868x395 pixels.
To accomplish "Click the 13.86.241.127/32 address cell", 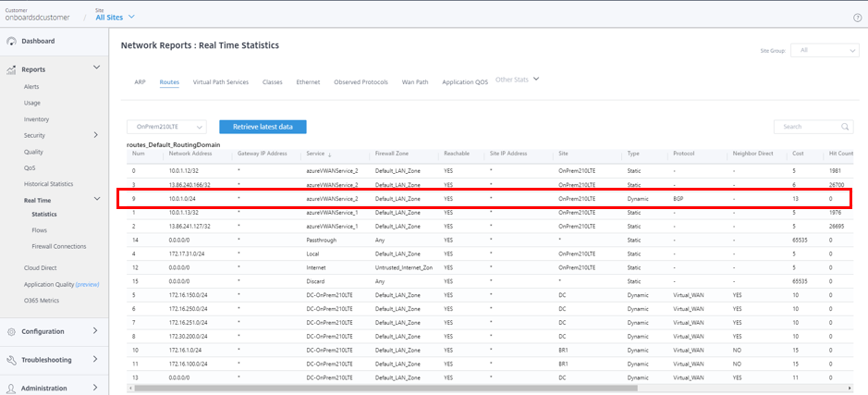I will [190, 226].
